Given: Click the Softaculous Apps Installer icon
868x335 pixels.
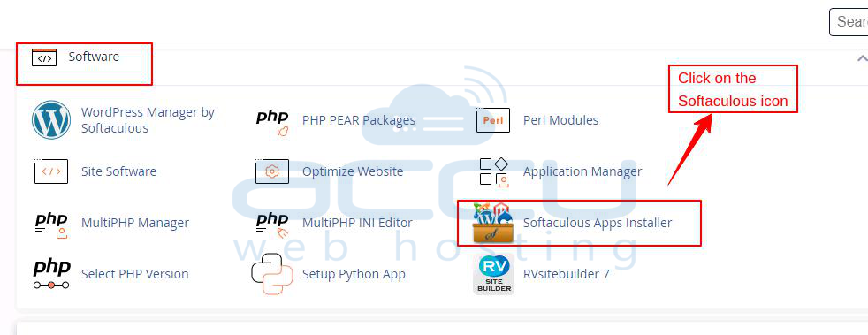Looking at the screenshot, I should click(493, 223).
